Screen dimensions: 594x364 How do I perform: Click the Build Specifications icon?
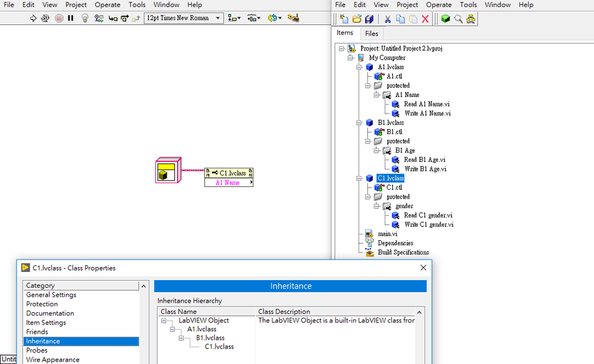[x=369, y=252]
